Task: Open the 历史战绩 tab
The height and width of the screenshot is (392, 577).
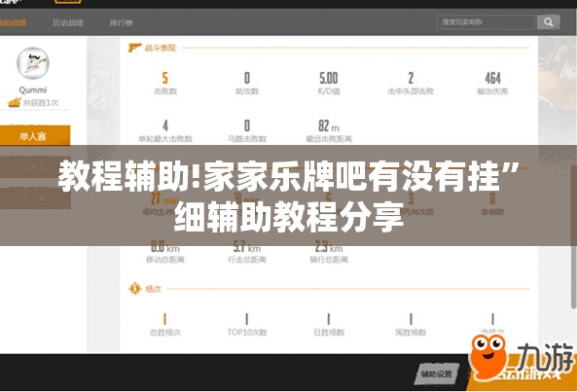Action: [68, 22]
